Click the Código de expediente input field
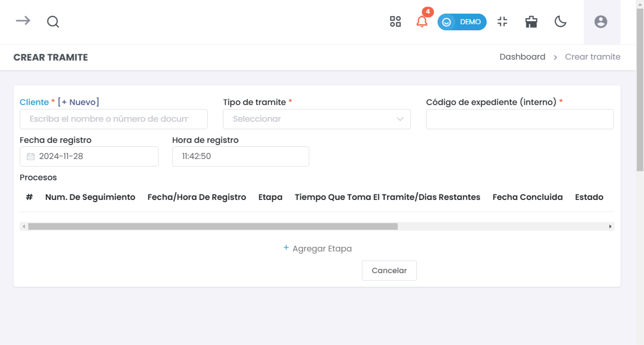The height and width of the screenshot is (345, 644). pos(520,119)
